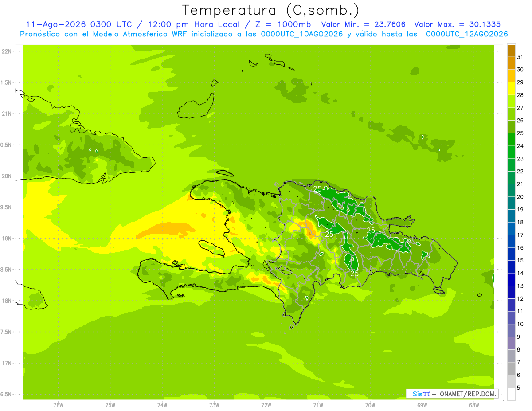Click the legend value 24
The width and height of the screenshot is (532, 411).
(520, 146)
